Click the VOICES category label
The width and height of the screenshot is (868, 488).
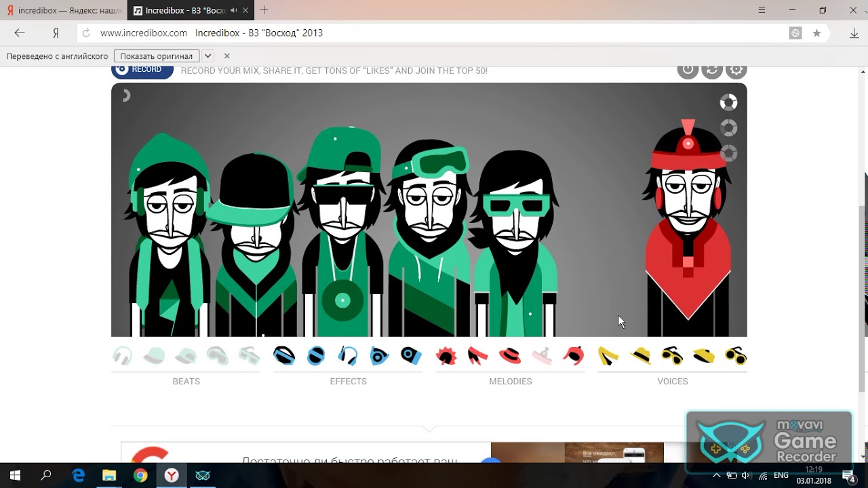673,382
